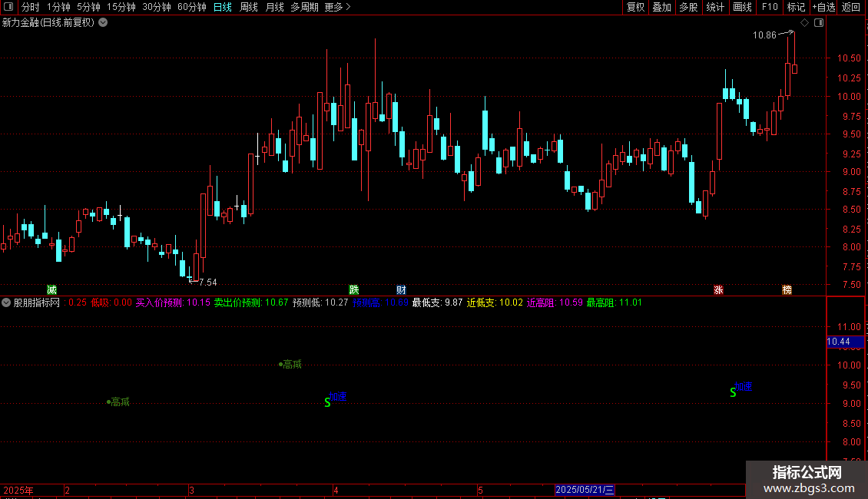Viewport: 868px width, 499px height.
Task: Click the 10.50 price axis label
Action: click(849, 58)
